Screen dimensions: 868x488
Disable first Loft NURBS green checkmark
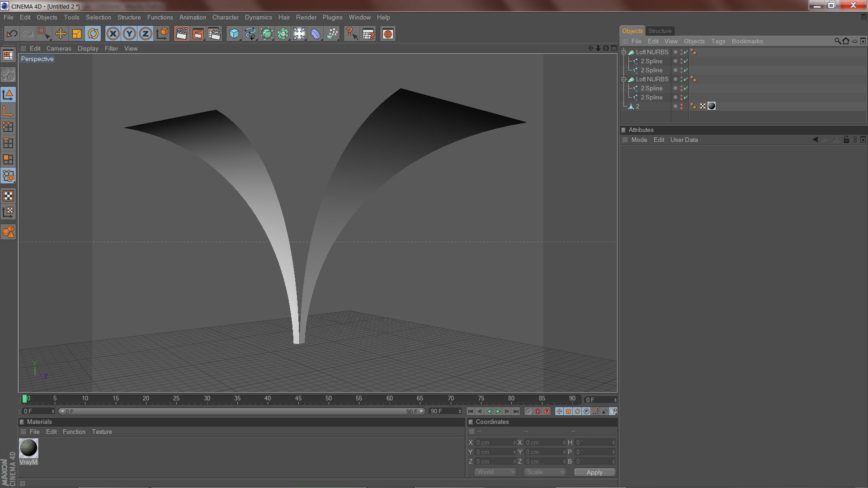point(686,52)
